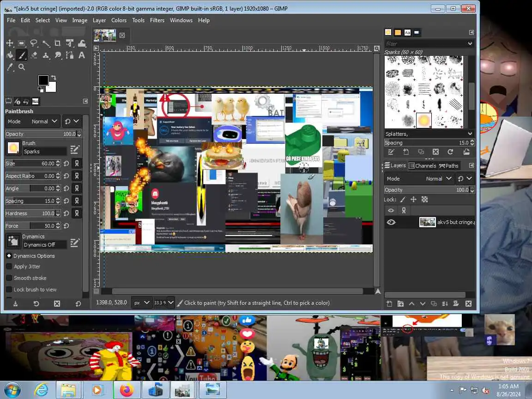This screenshot has height=399, width=532.
Task: Select the Warp Transform tool
Action: 82,43
